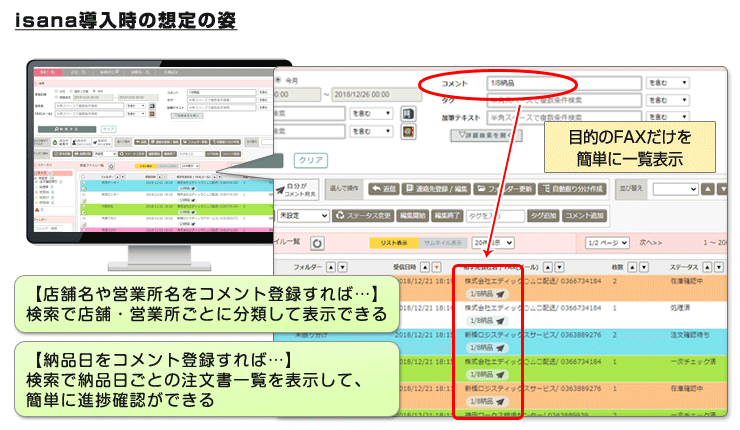Viewport: 740px width, 430px height.
Task: Sort the フォルダー column ascending
Action: pyautogui.click(x=331, y=267)
